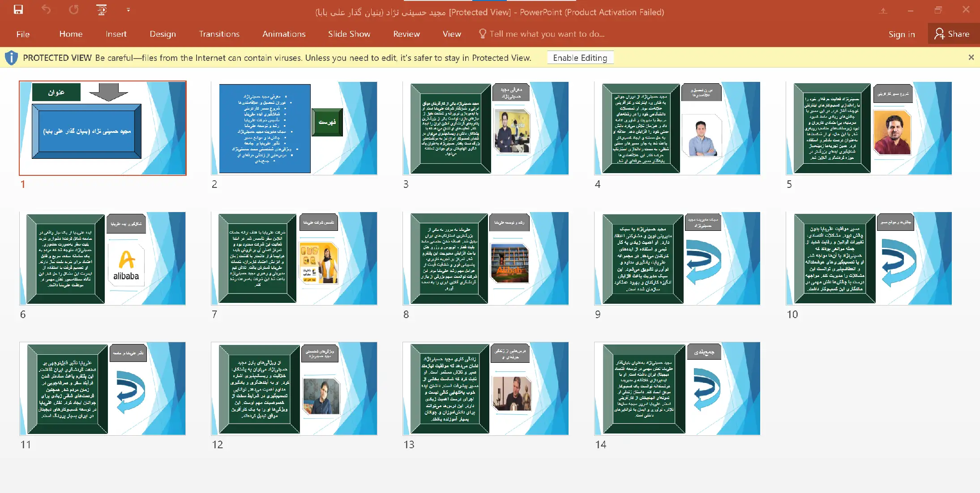Dismiss the Protected View message bar

click(971, 57)
